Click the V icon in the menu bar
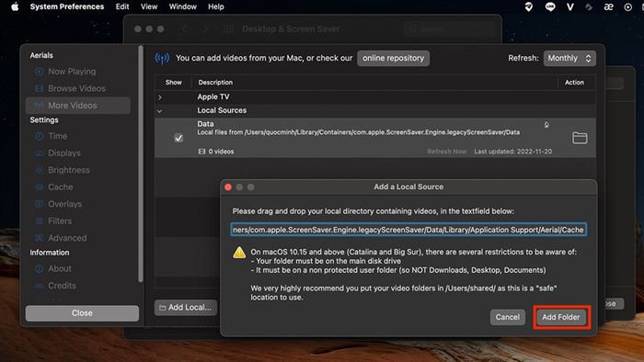 click(x=570, y=6)
